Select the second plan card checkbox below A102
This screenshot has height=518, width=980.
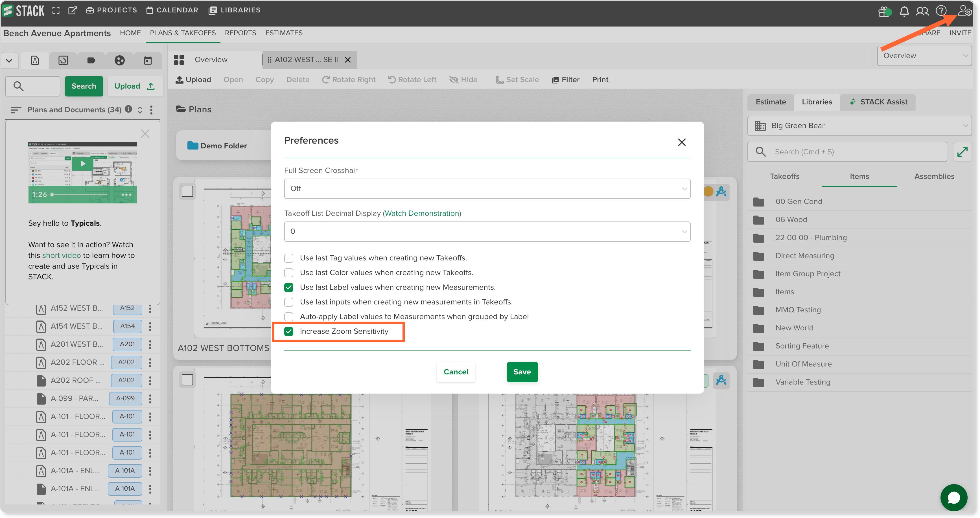pos(187,379)
